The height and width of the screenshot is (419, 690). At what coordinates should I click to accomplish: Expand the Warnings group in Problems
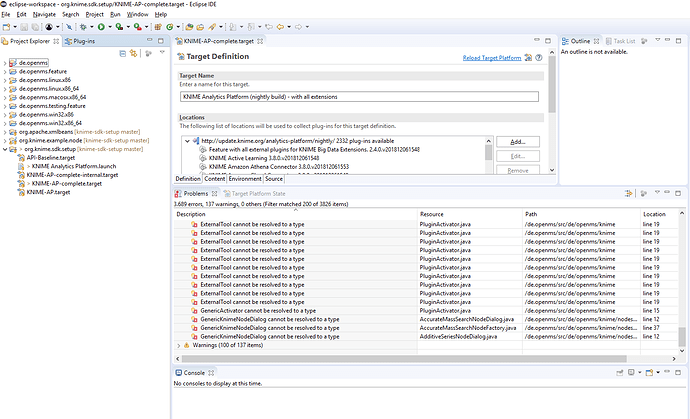pyautogui.click(x=179, y=345)
